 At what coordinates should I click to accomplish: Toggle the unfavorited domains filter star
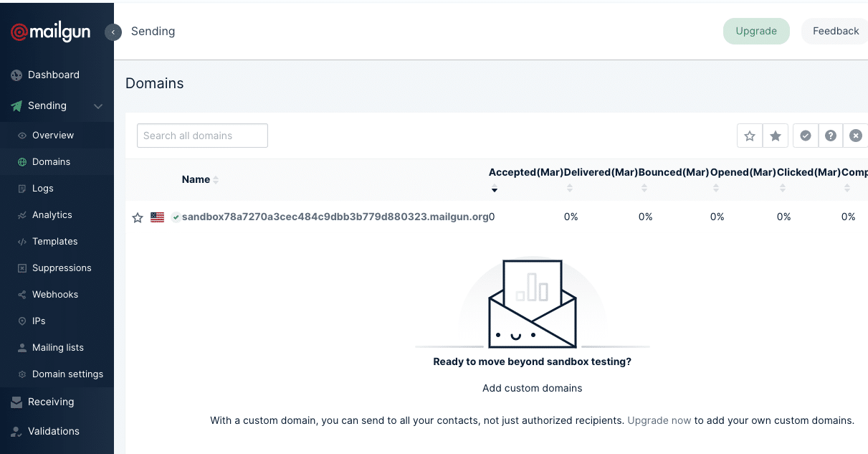point(749,135)
